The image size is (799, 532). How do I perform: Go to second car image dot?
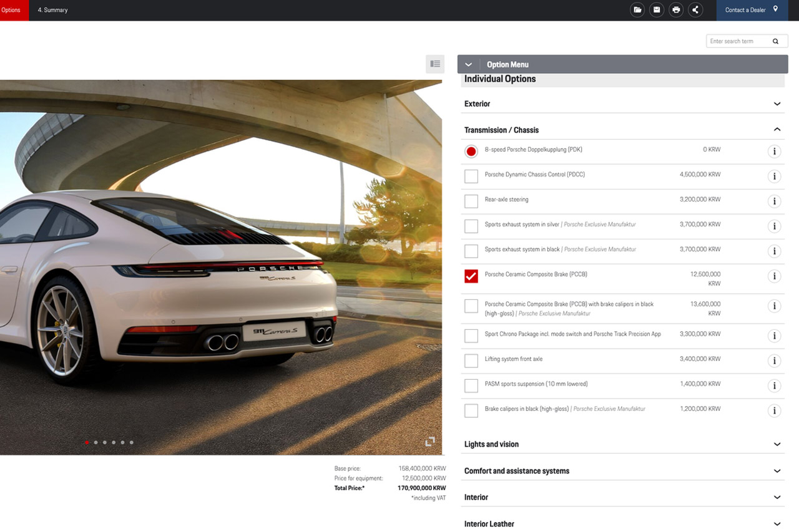(x=96, y=442)
